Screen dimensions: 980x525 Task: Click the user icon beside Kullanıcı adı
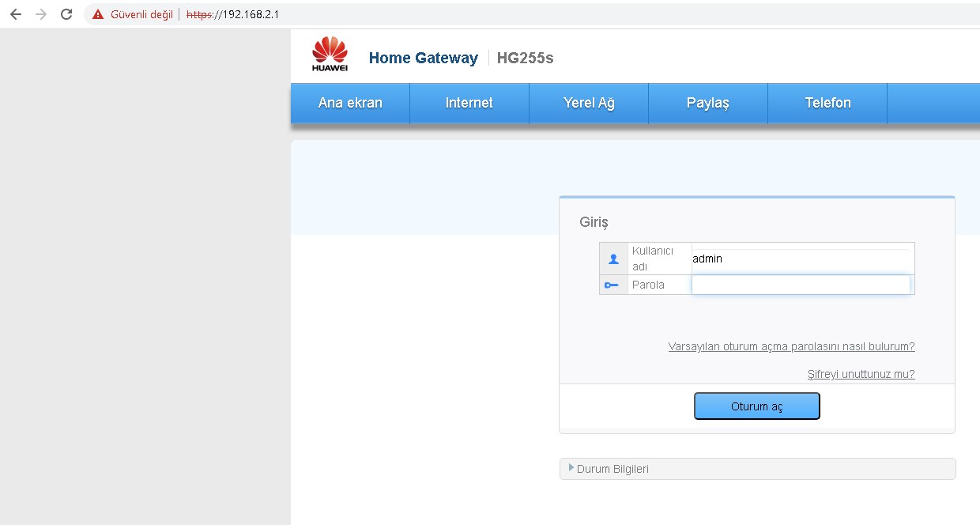click(613, 259)
